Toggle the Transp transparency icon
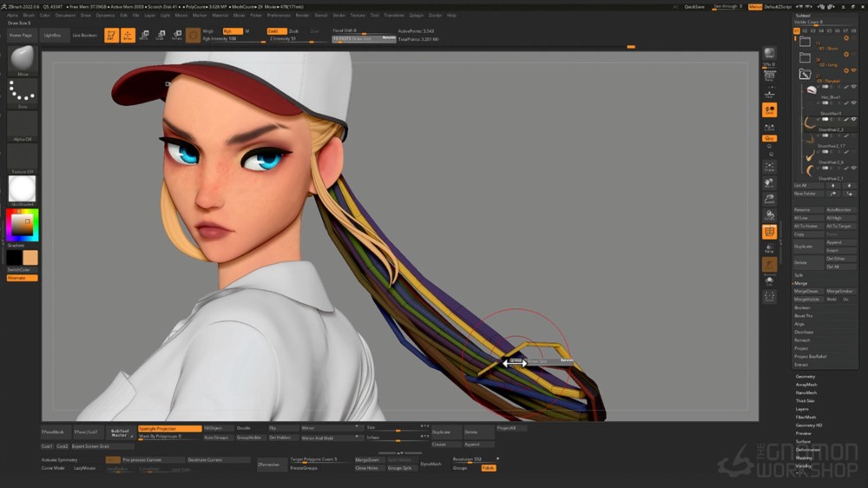The height and width of the screenshot is (488, 868). click(x=769, y=248)
